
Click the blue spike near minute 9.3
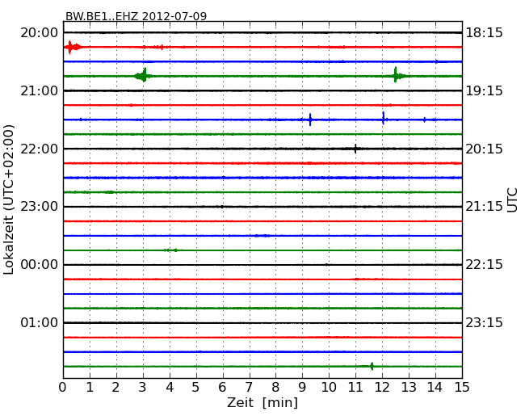tap(310, 120)
